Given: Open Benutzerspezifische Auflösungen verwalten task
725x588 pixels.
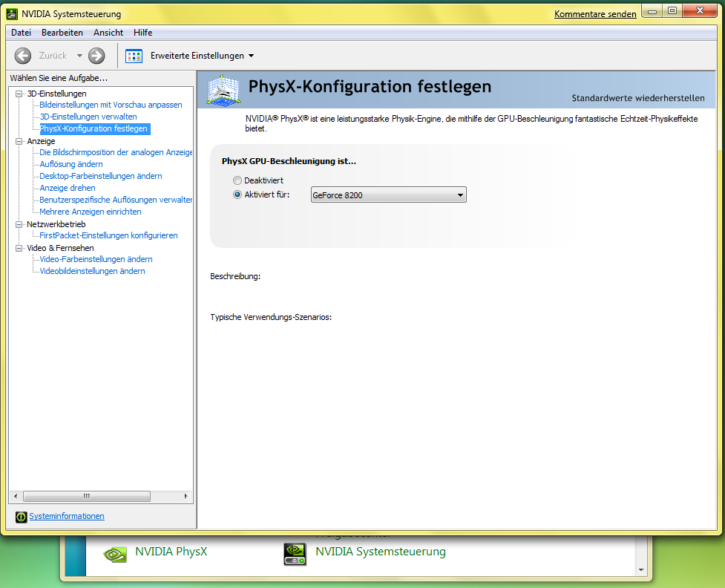Looking at the screenshot, I should pos(116,200).
